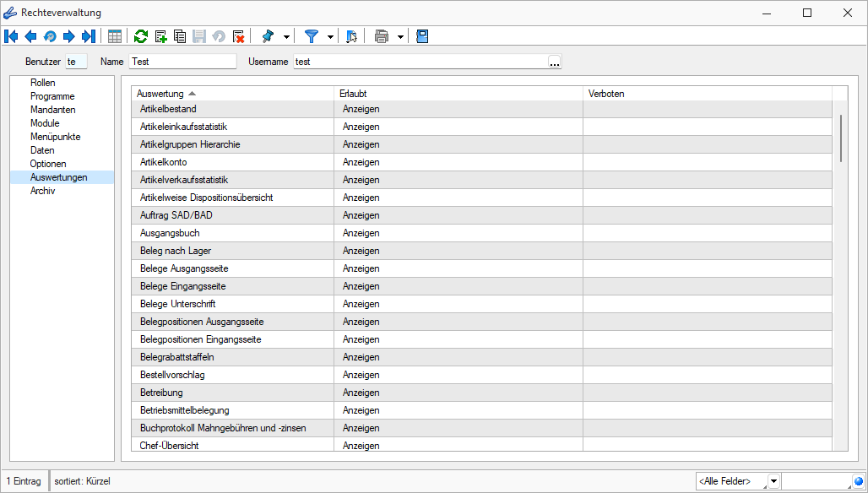Select the Belege Ausgangsseite row
Image resolution: width=868 pixels, height=493 pixels.
[x=481, y=268]
